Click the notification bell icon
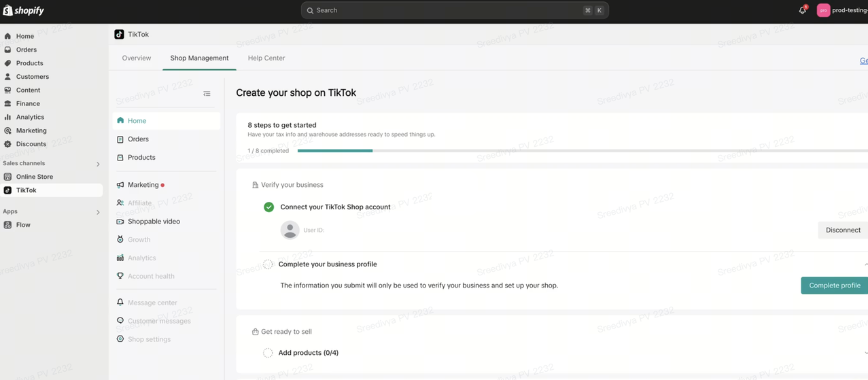The width and height of the screenshot is (868, 380). [x=802, y=10]
